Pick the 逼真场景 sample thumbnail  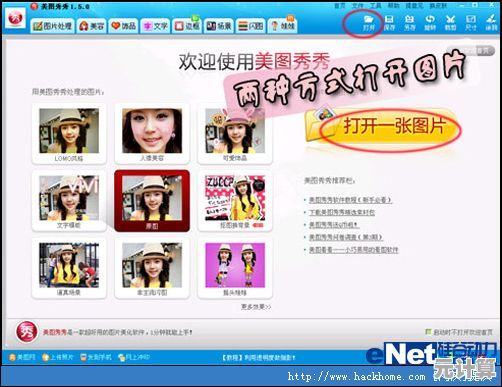coord(69,268)
